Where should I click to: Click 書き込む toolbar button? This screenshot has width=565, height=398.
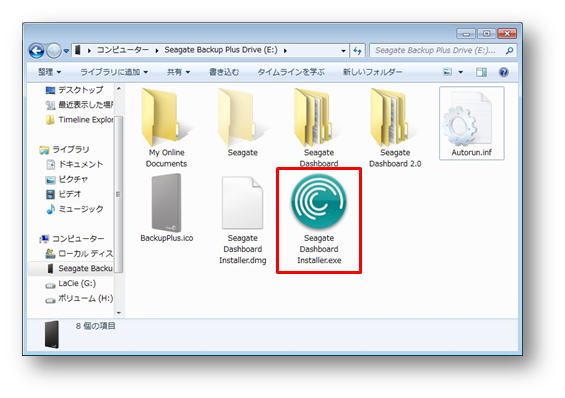(x=224, y=72)
